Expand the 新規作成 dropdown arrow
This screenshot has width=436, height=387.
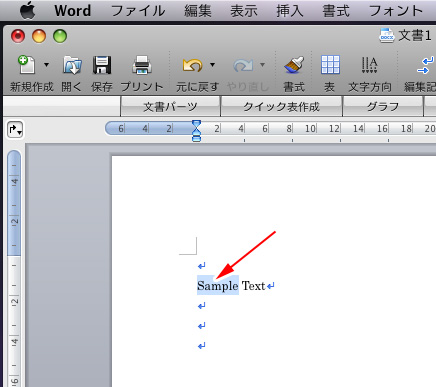[x=46, y=64]
